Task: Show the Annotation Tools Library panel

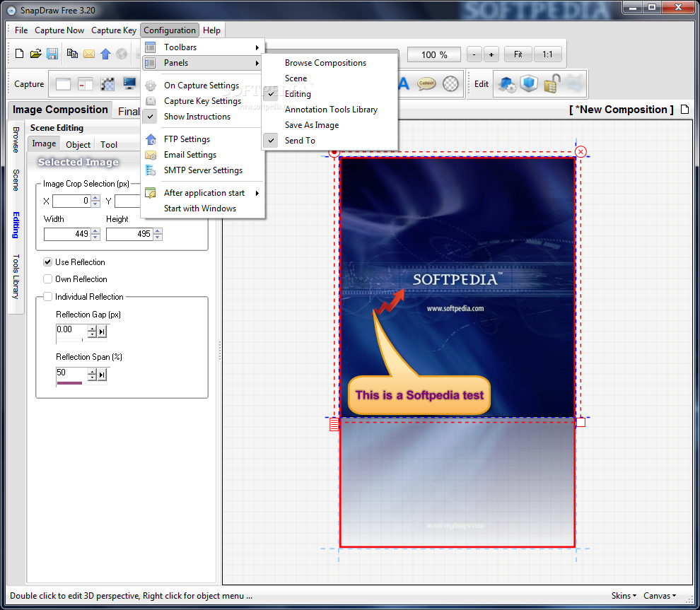Action: (329, 110)
